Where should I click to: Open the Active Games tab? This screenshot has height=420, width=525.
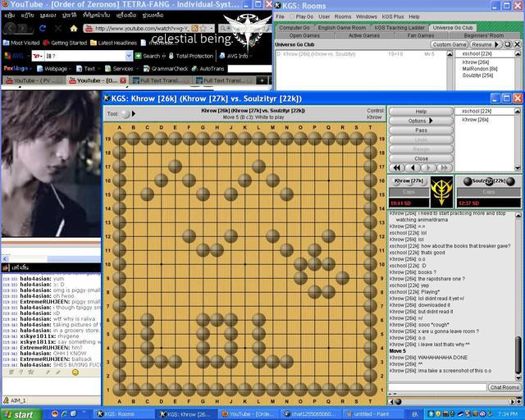364,35
